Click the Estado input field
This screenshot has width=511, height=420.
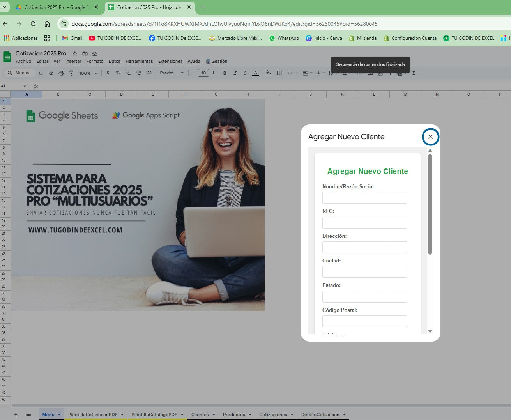[x=364, y=297]
